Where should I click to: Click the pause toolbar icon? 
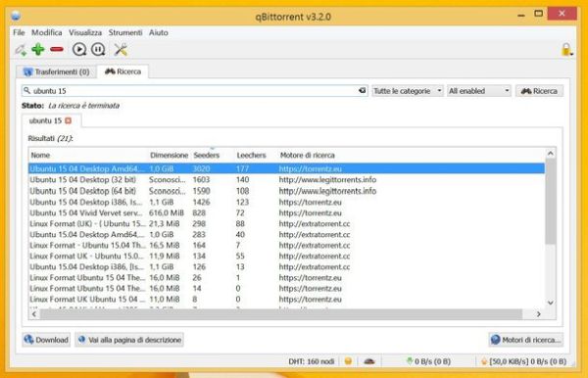(98, 49)
